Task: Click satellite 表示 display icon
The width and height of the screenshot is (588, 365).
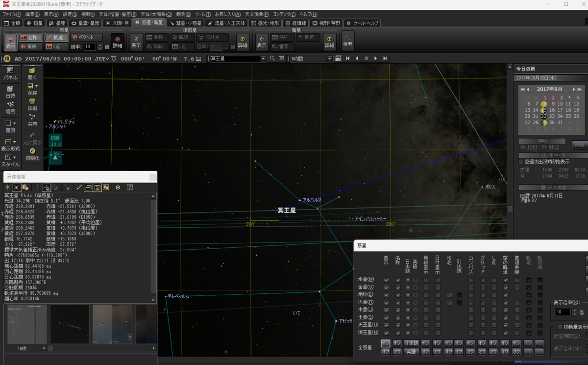Action: 262,42
